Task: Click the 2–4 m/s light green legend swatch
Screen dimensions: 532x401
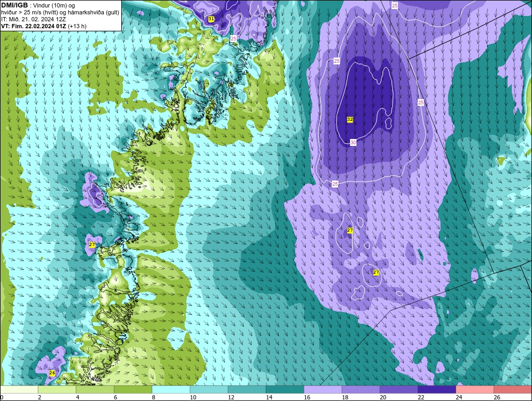Action: (x=57, y=389)
